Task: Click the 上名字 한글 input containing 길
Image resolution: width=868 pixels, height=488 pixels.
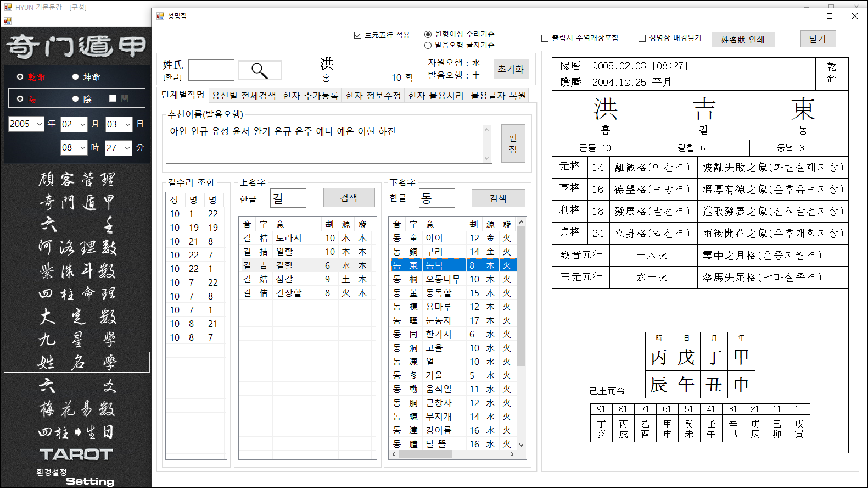Action: click(288, 198)
